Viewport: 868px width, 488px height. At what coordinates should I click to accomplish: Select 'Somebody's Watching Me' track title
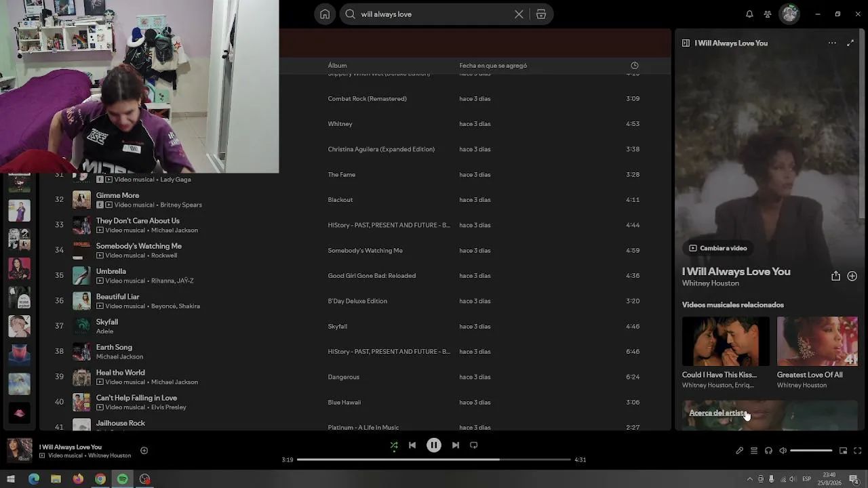point(139,246)
